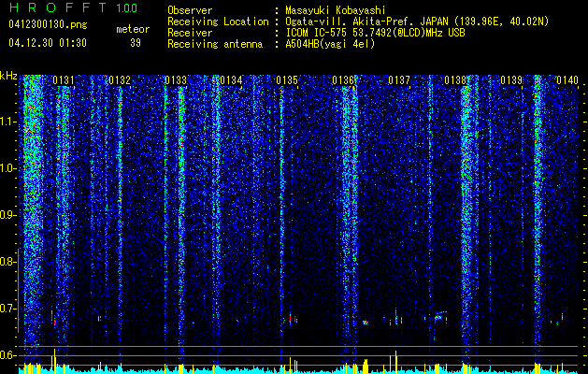
Task: Click the 0134 time marker
Action: coord(232,80)
